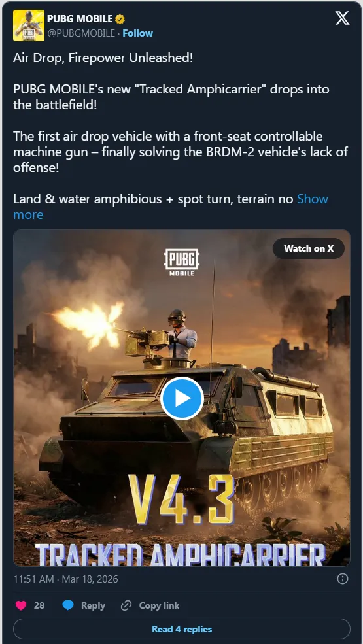Open the Mar 18, 2026 timestamp
Image resolution: width=363 pixels, height=644 pixels.
pos(66,579)
